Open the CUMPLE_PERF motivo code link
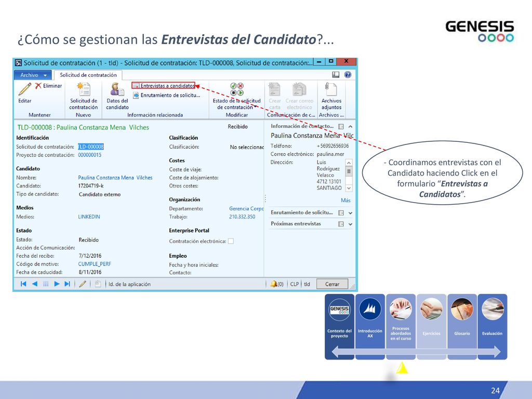Image resolution: width=532 pixels, height=399 pixels. (95, 264)
